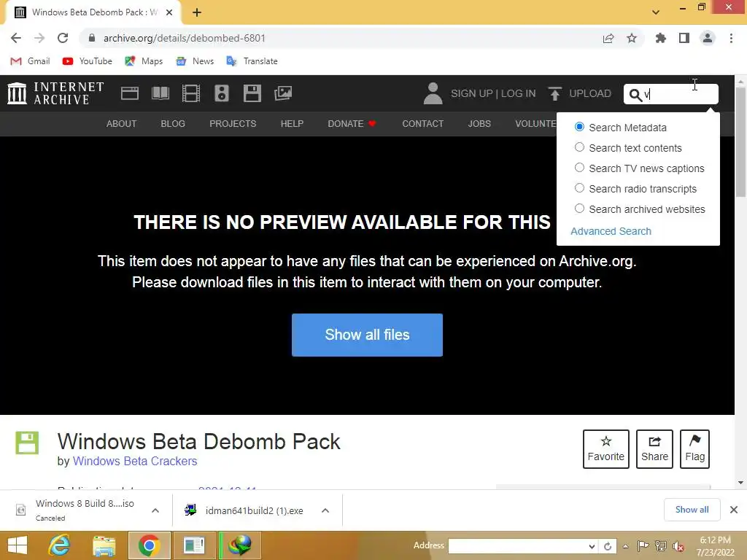Select the Search TV news captions option
The height and width of the screenshot is (560, 747).
point(579,168)
